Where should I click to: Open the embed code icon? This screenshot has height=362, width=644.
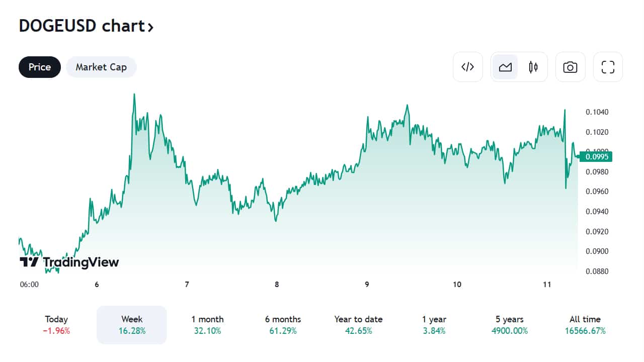point(468,67)
